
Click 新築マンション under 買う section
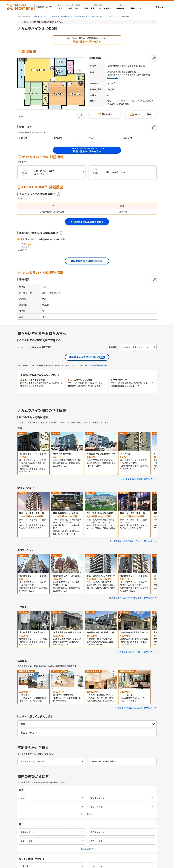(x=52, y=832)
